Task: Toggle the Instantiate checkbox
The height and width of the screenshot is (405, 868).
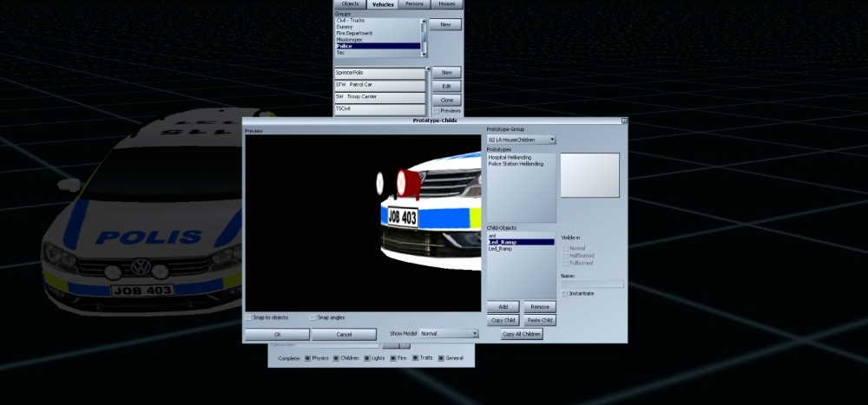Action: click(565, 294)
